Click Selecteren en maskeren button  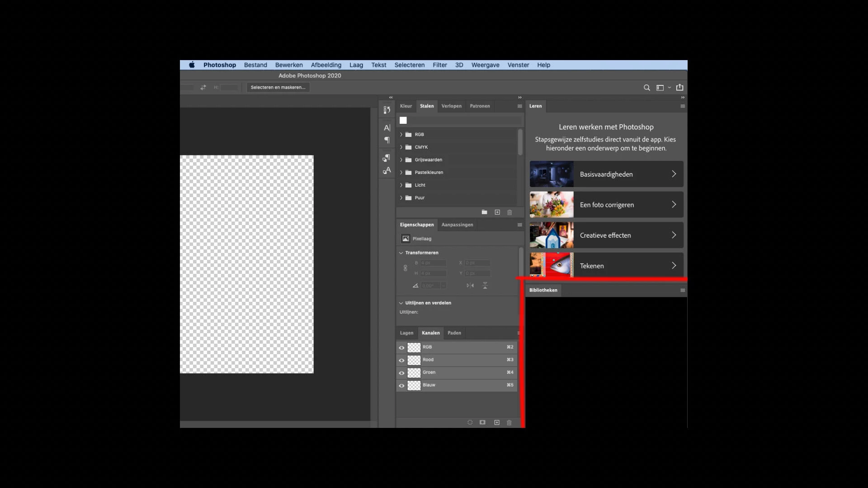(278, 88)
